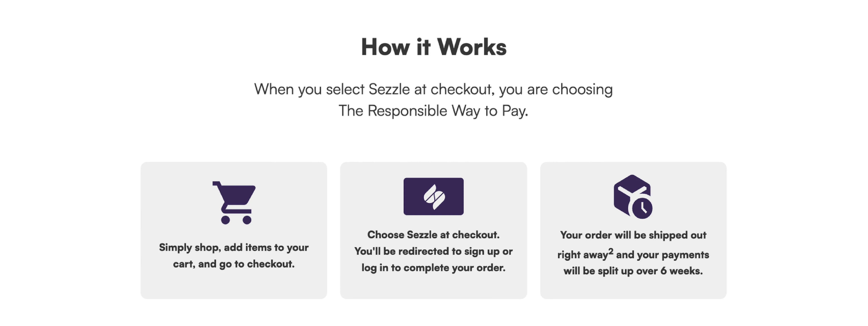Screen dimensions: 868x326
Task: Click the "Choose Sezzle at checkout." line
Action: 433,235
